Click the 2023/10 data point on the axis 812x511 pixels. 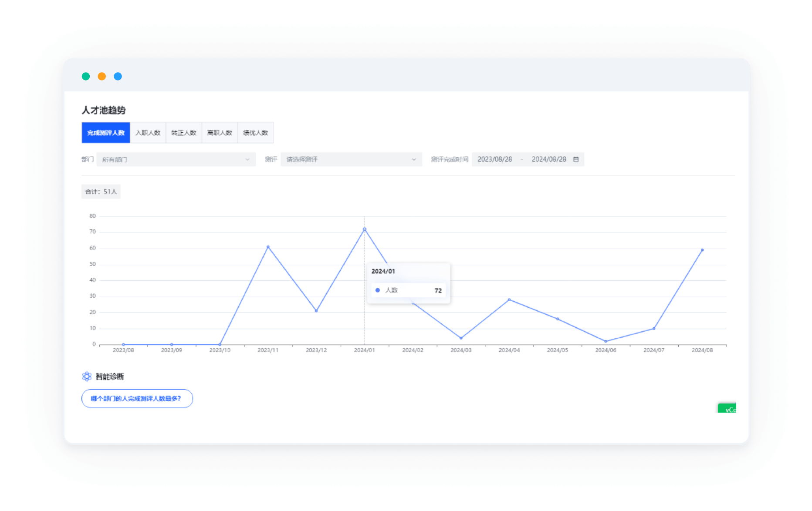[x=220, y=344]
